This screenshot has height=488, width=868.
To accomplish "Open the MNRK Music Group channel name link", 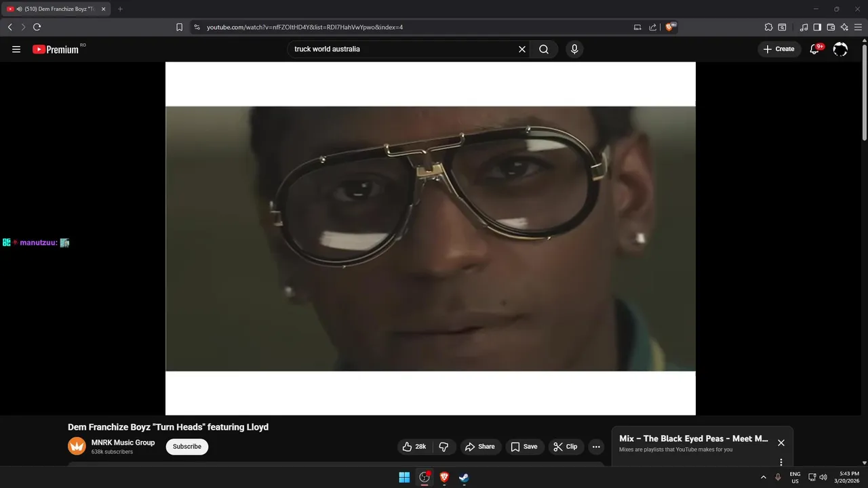I will [123, 443].
